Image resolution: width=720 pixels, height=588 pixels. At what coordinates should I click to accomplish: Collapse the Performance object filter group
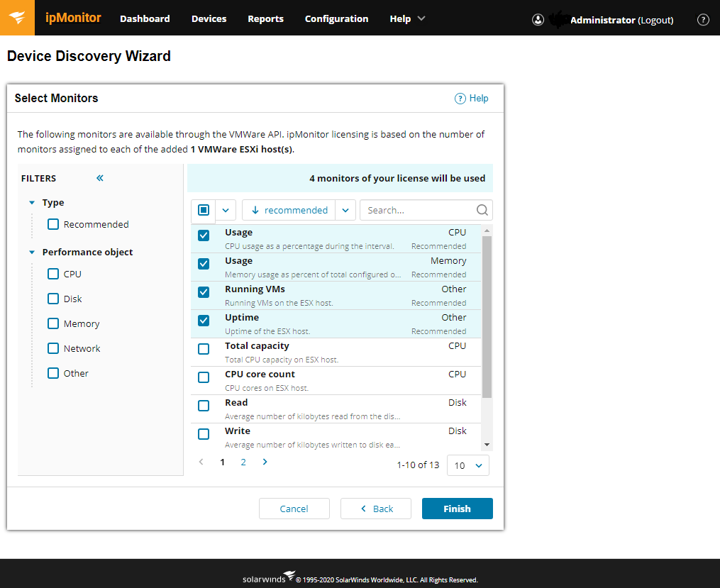pos(32,252)
